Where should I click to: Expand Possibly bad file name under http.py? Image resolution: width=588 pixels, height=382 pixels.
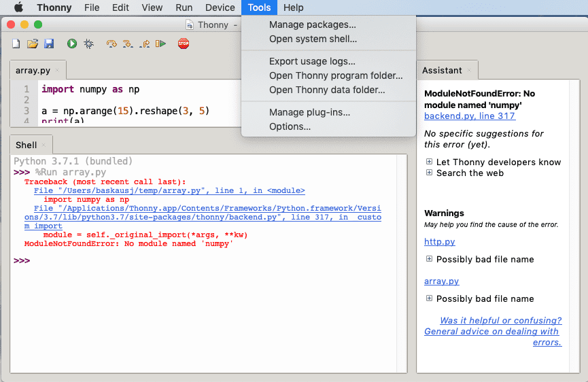pos(429,259)
